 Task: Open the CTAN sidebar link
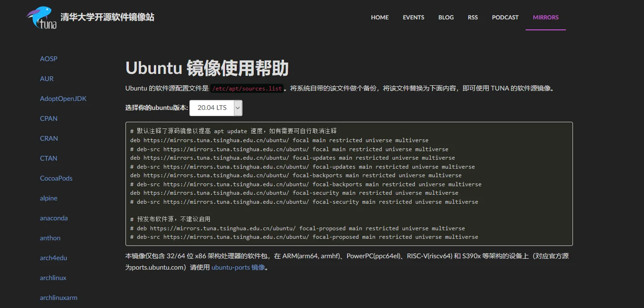pyautogui.click(x=49, y=158)
